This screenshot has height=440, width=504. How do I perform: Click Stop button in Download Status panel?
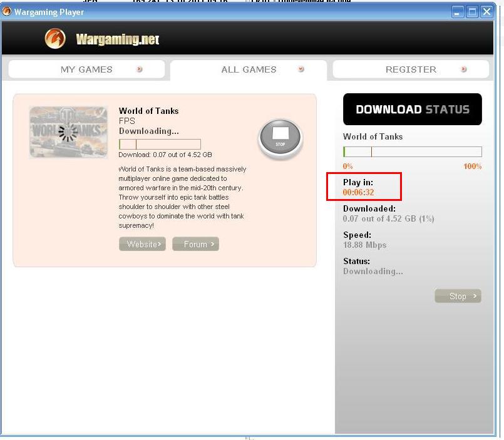point(458,296)
